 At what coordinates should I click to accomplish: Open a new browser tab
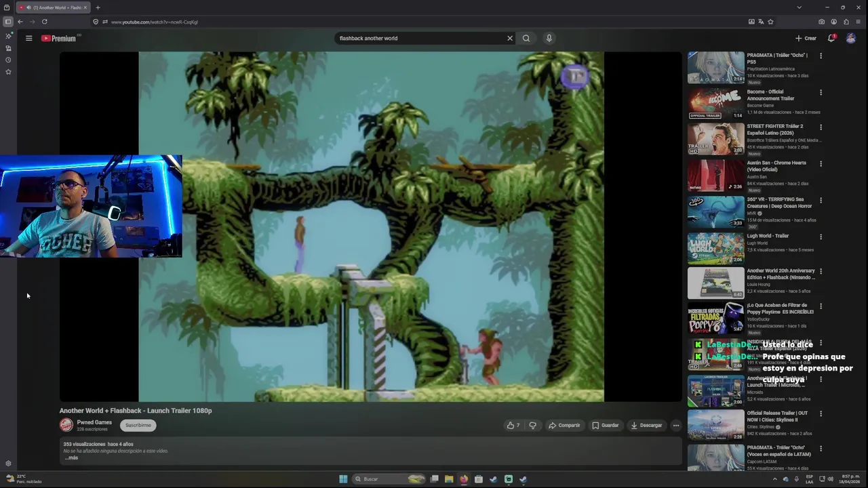98,7
